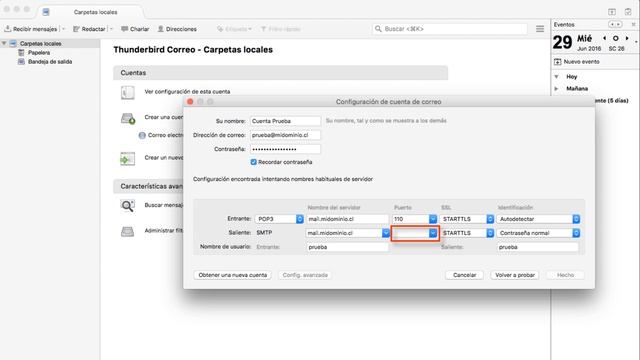
Task: Open the POP3 incoming protocol dropdown
Action: click(x=279, y=219)
